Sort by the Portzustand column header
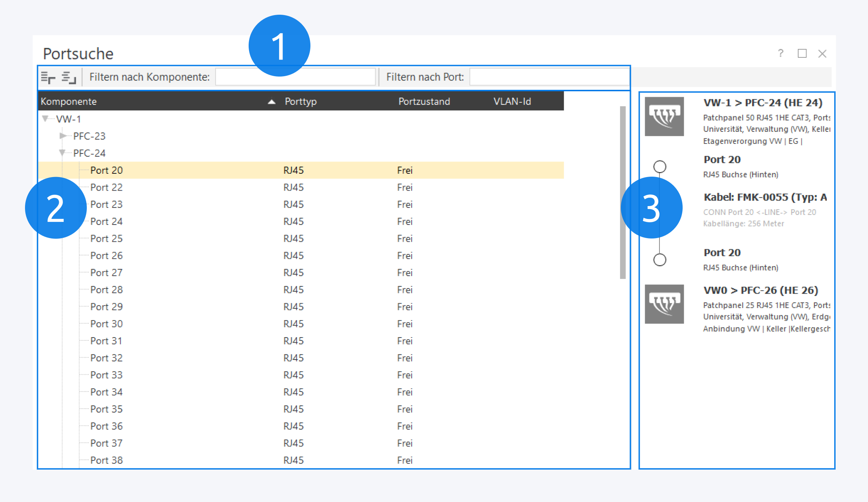 [x=424, y=102]
